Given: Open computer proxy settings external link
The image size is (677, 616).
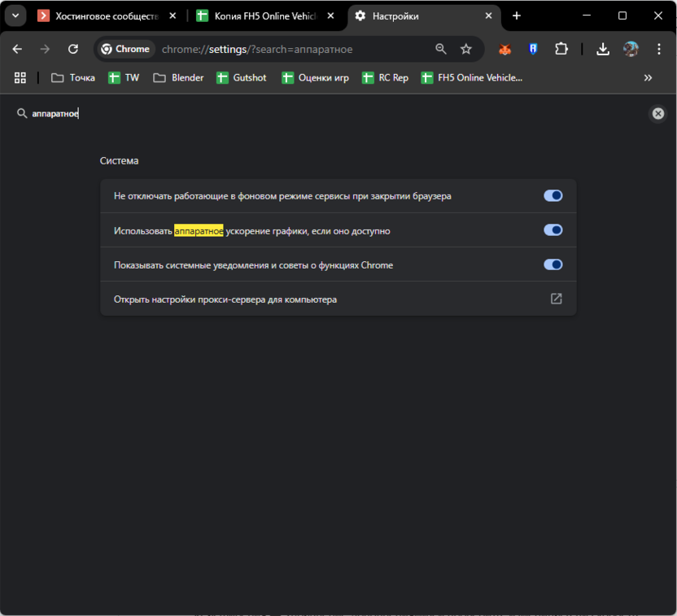Looking at the screenshot, I should [x=556, y=299].
